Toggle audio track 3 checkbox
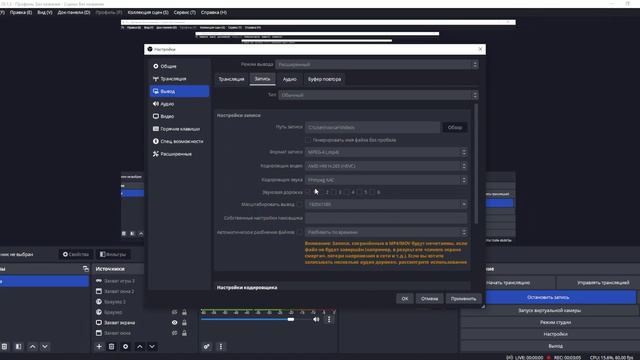The width and height of the screenshot is (640, 360). 334,192
